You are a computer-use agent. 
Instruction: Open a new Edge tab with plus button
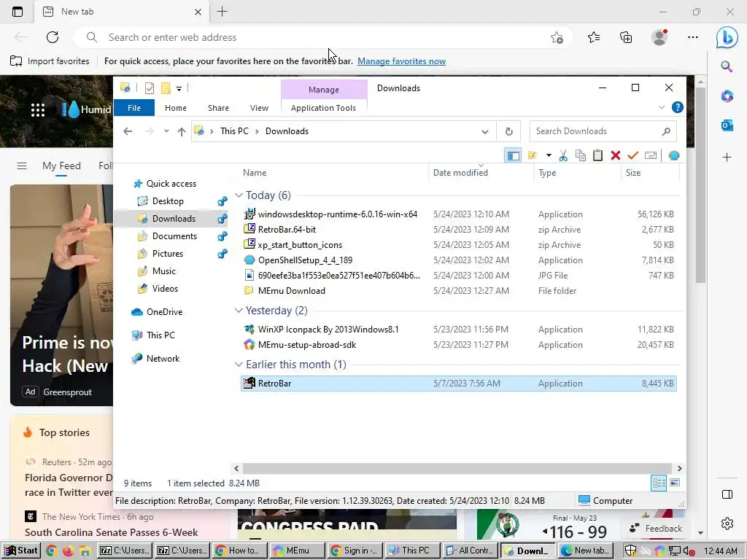tap(222, 12)
